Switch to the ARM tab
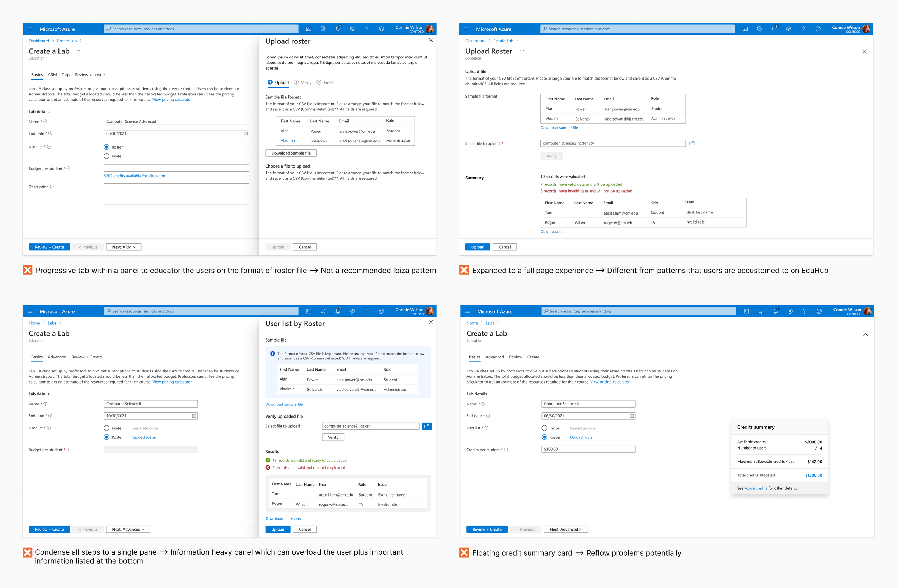The width and height of the screenshot is (897, 588). tap(52, 75)
